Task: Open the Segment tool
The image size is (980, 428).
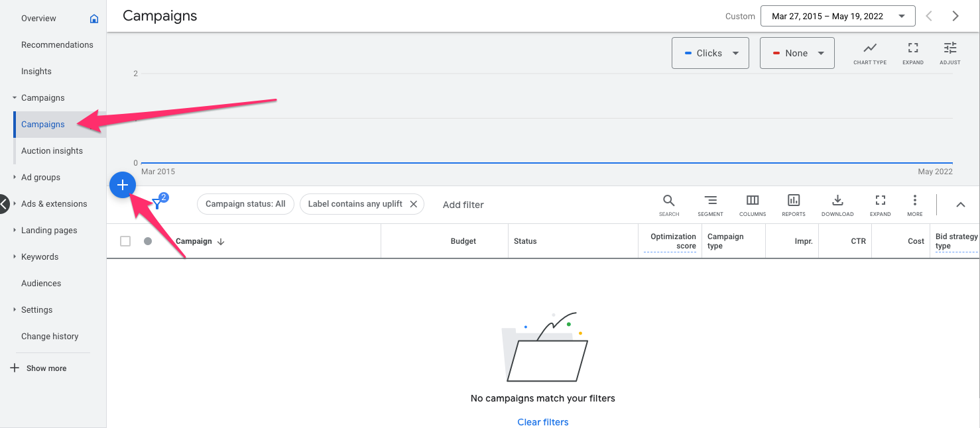Action: point(710,205)
